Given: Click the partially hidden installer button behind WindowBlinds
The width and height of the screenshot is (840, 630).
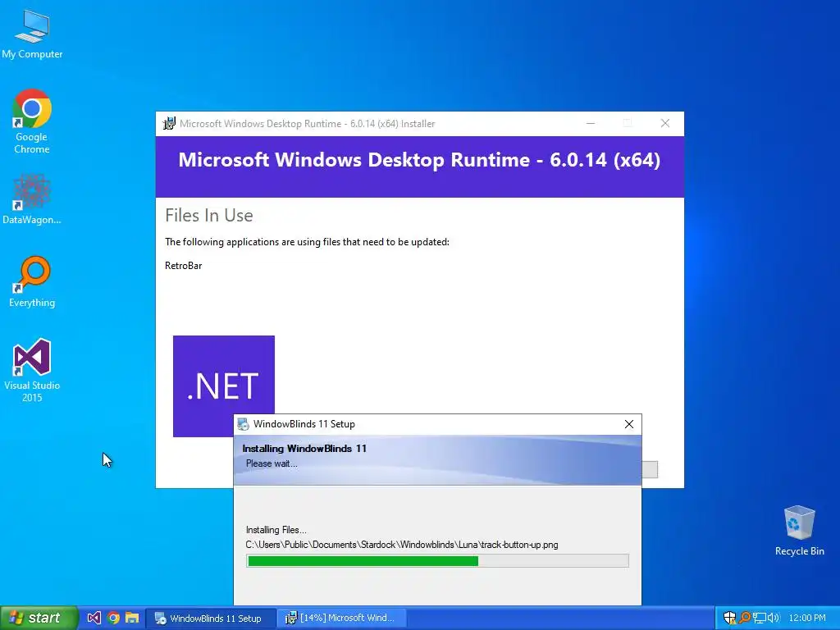Looking at the screenshot, I should point(650,469).
